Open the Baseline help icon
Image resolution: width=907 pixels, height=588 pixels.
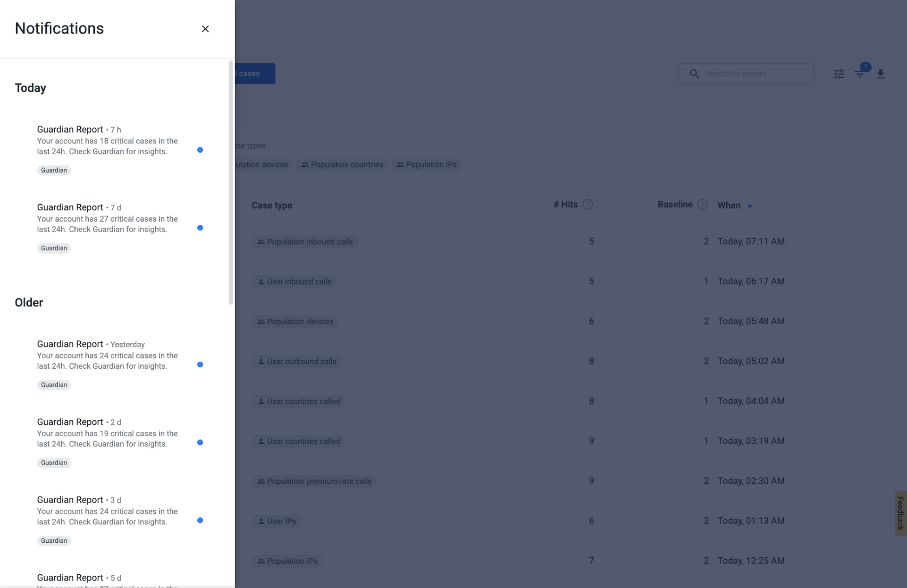703,204
